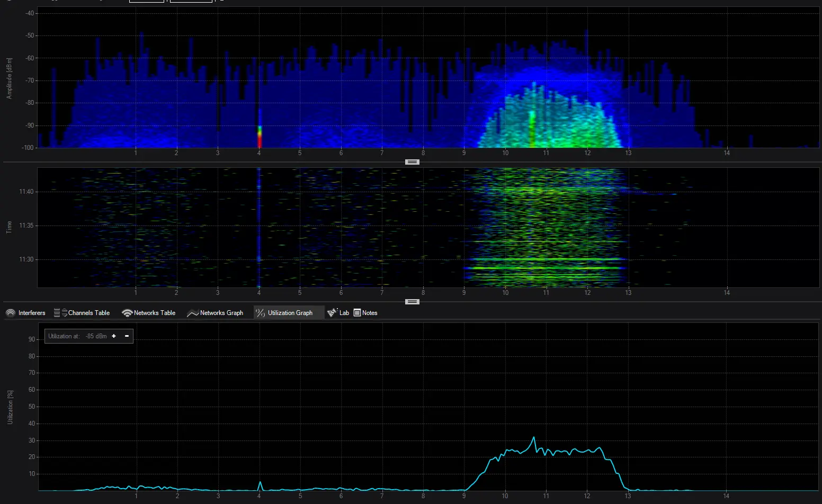
Task: Click the Interferers radar icon
Action: click(11, 313)
